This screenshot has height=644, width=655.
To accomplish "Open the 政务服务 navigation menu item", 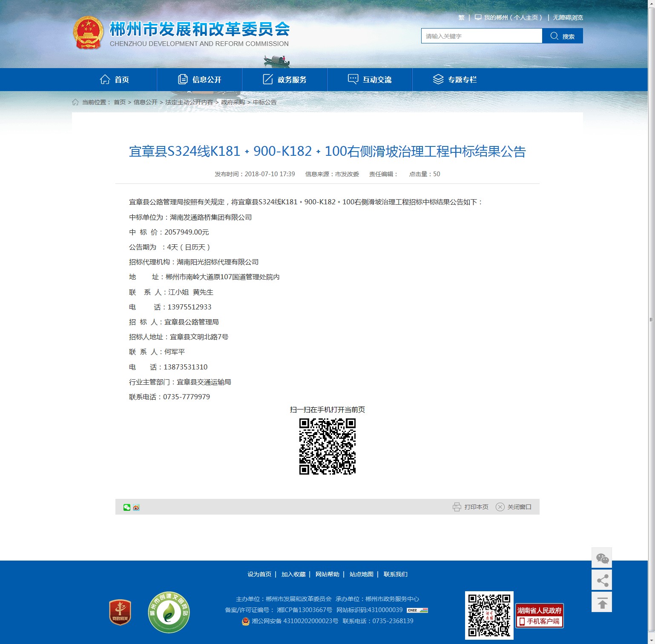I will (x=285, y=80).
